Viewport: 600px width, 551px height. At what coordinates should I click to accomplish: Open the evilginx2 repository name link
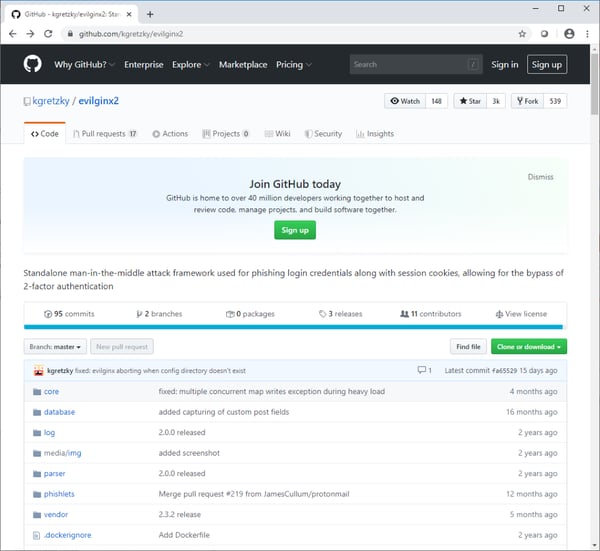tap(99, 101)
